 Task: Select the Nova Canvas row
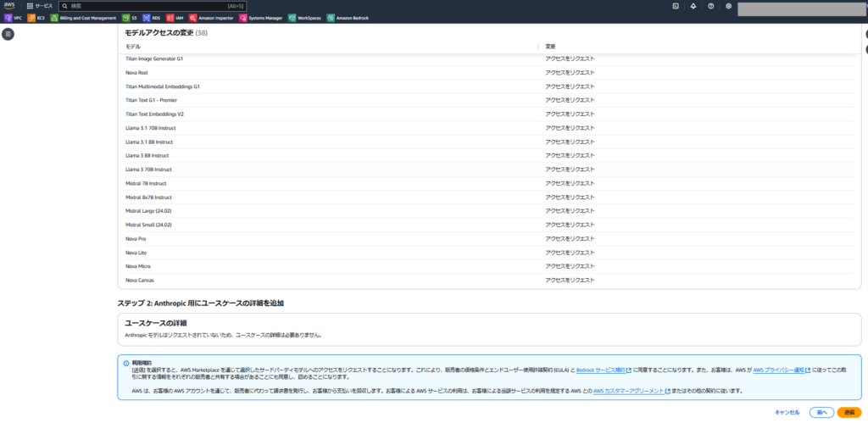489,280
